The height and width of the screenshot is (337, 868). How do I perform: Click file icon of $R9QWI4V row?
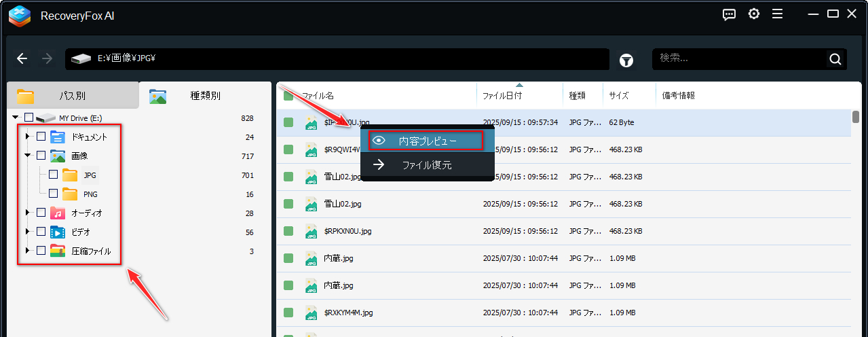312,149
